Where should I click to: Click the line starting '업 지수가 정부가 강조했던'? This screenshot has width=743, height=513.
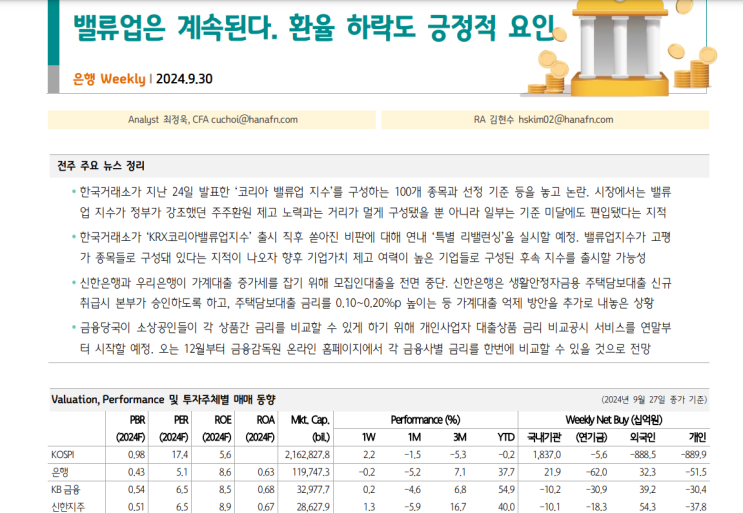click(x=373, y=212)
